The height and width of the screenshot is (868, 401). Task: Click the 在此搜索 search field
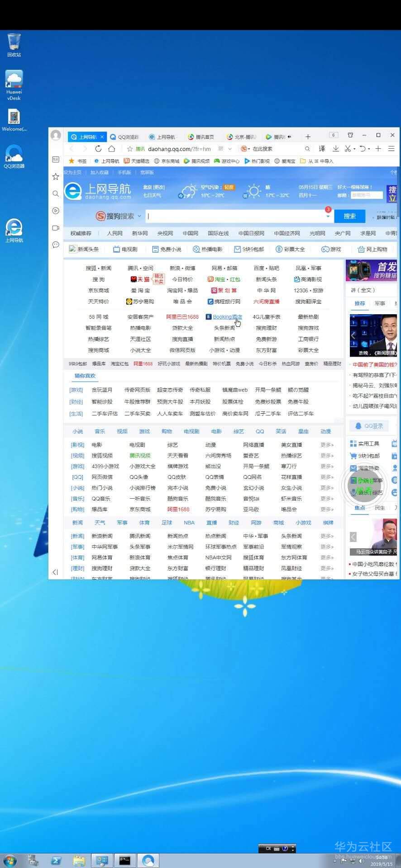click(x=276, y=149)
